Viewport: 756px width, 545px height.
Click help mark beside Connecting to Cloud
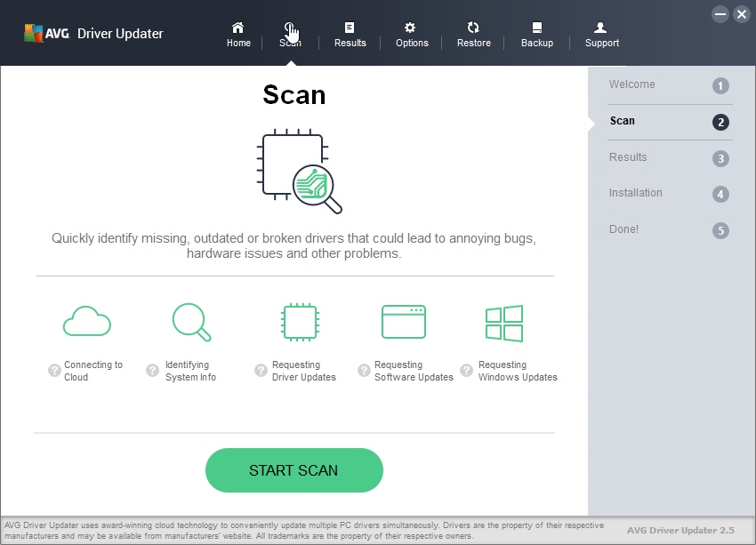54,371
